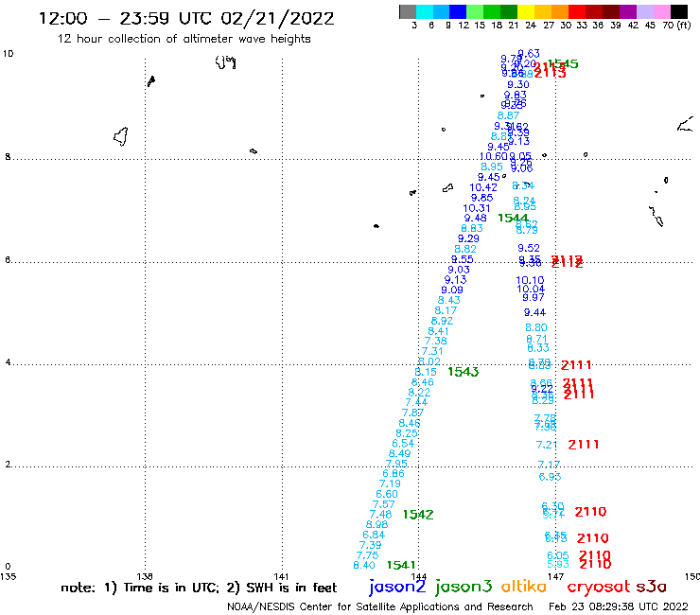
Task: Select the wave height value 10.10
Action: click(530, 280)
